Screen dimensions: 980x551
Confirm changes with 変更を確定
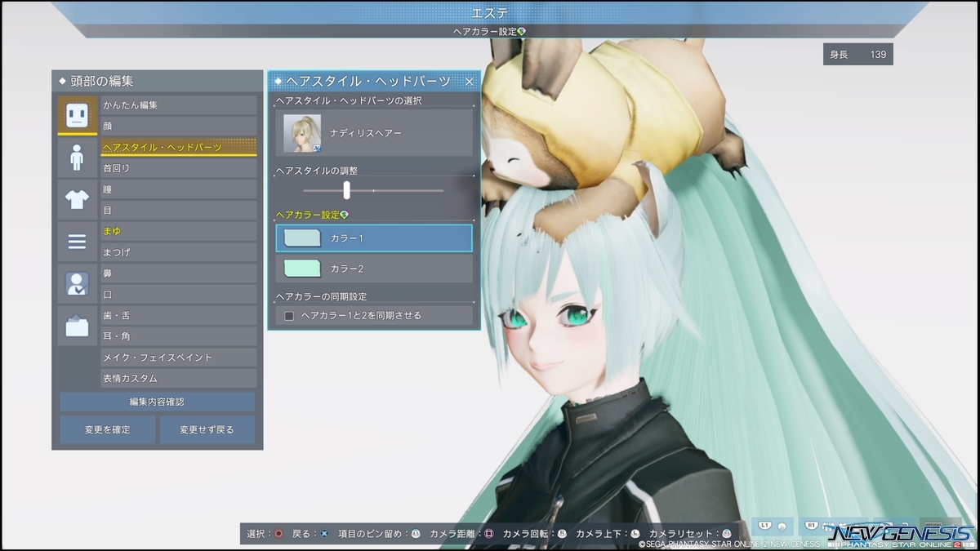[107, 429]
